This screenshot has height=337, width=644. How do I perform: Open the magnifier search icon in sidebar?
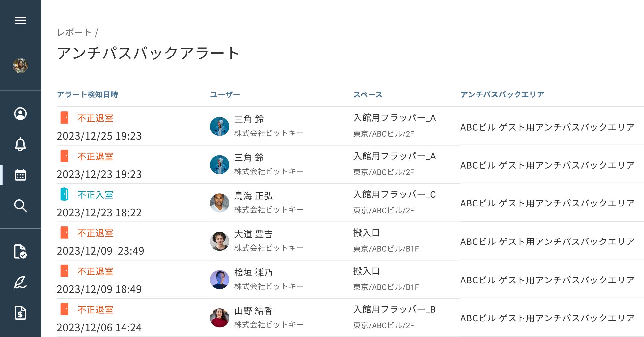pyautogui.click(x=20, y=206)
